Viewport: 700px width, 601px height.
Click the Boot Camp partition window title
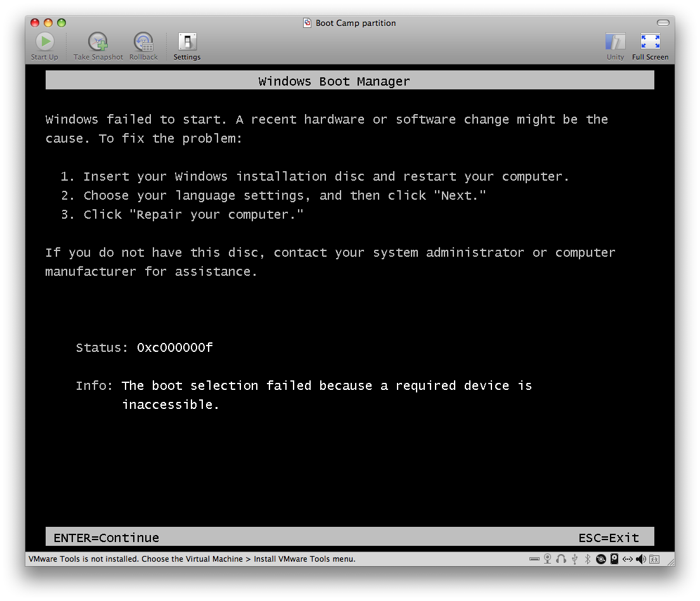(x=355, y=23)
